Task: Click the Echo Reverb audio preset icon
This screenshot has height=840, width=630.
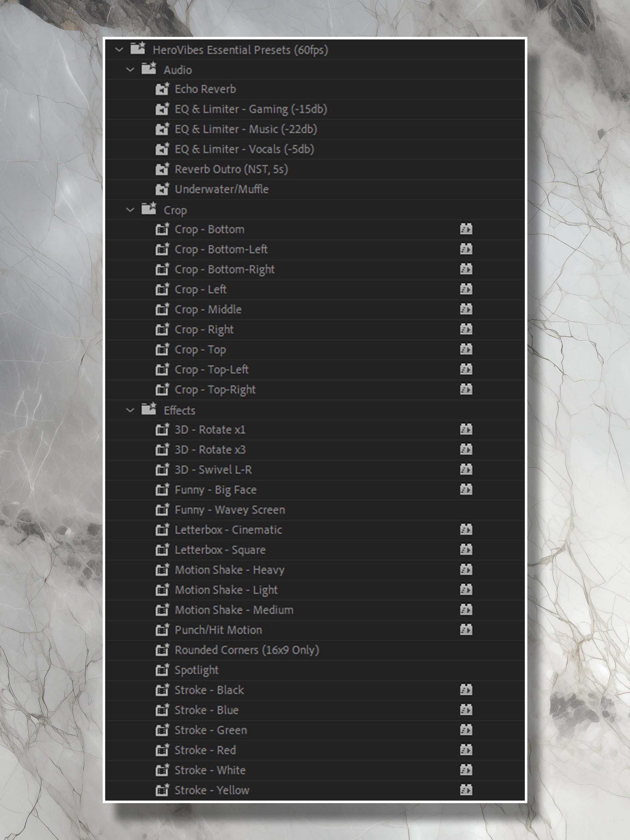Action: (162, 89)
